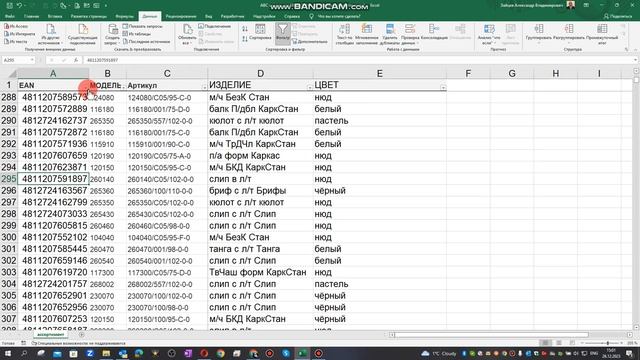Click the Select All corner triangle
This screenshot has height=360, width=640.
point(12,73)
